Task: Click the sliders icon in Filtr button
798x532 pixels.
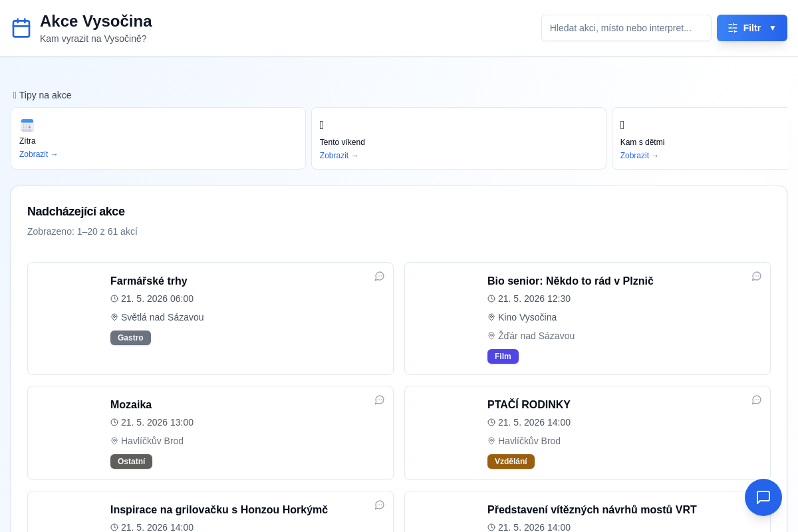Action: pos(733,28)
